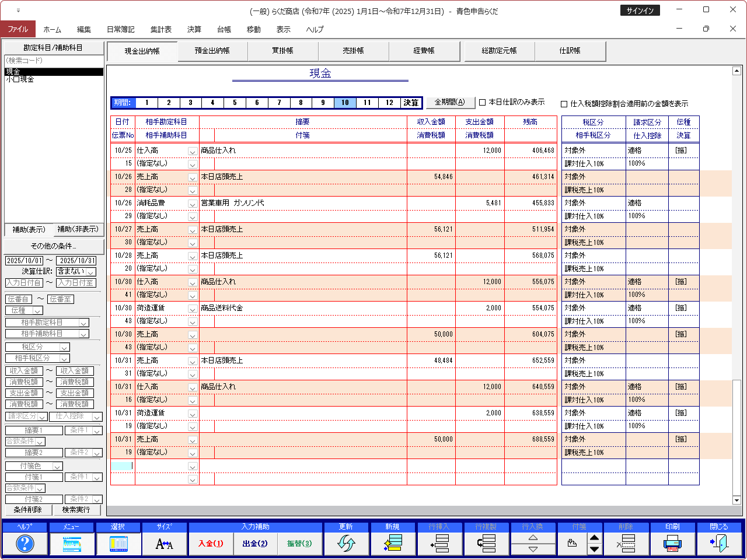Toggle 仕入税額控除割合適用前の金額を表示 checkbox

[x=564, y=104]
